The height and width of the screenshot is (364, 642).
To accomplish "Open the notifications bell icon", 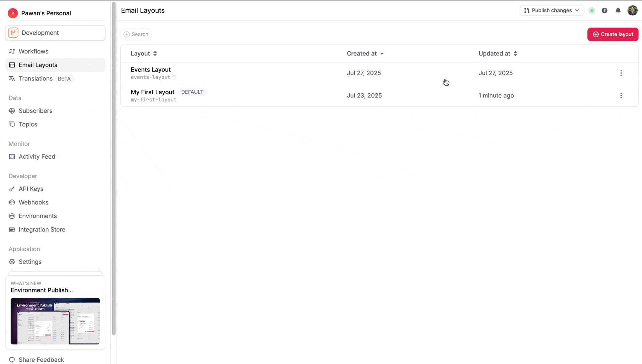I will coord(618,11).
